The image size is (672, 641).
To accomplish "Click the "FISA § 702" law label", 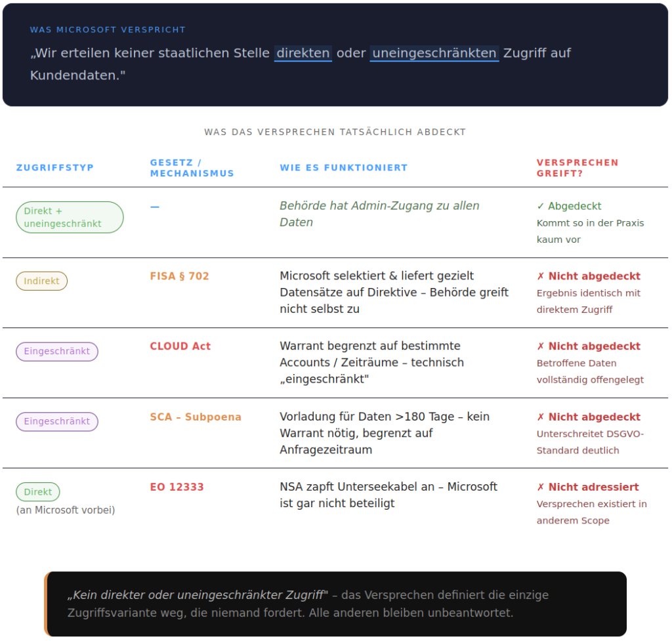I will [179, 276].
